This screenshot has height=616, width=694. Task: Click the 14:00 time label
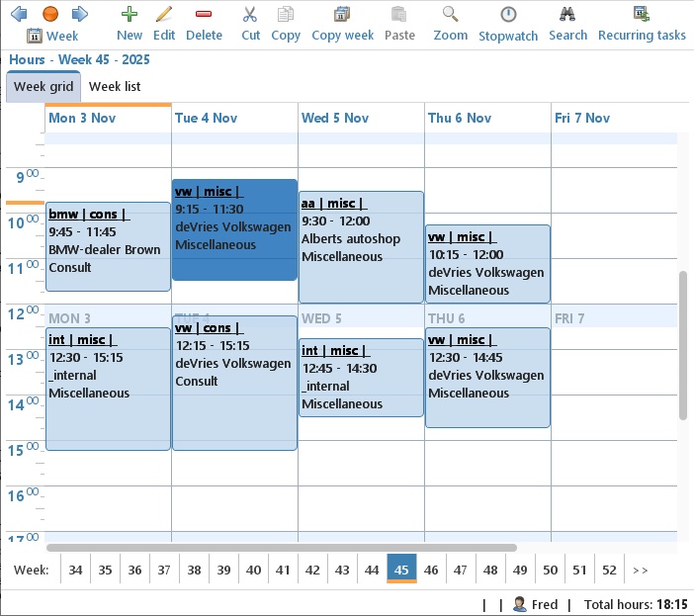click(x=24, y=404)
